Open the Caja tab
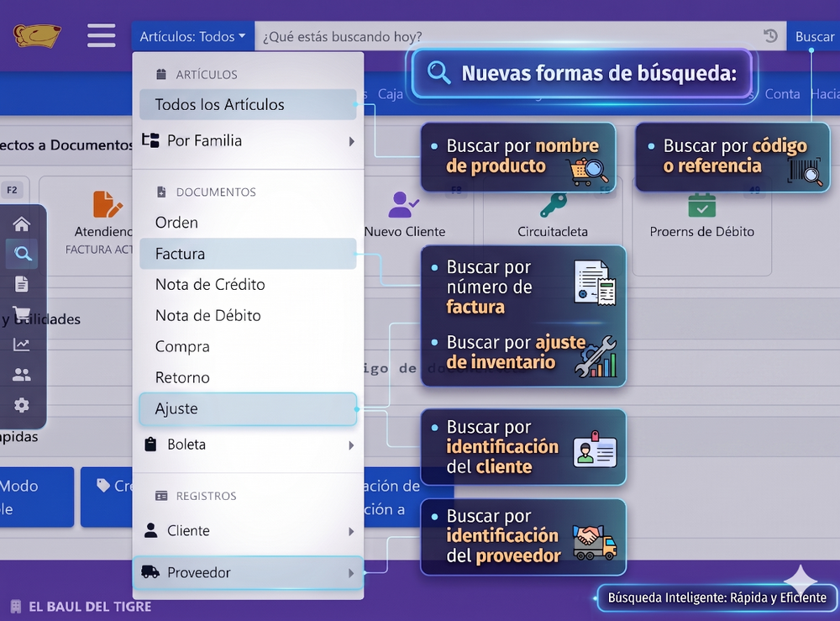This screenshot has height=621, width=840. (x=390, y=94)
